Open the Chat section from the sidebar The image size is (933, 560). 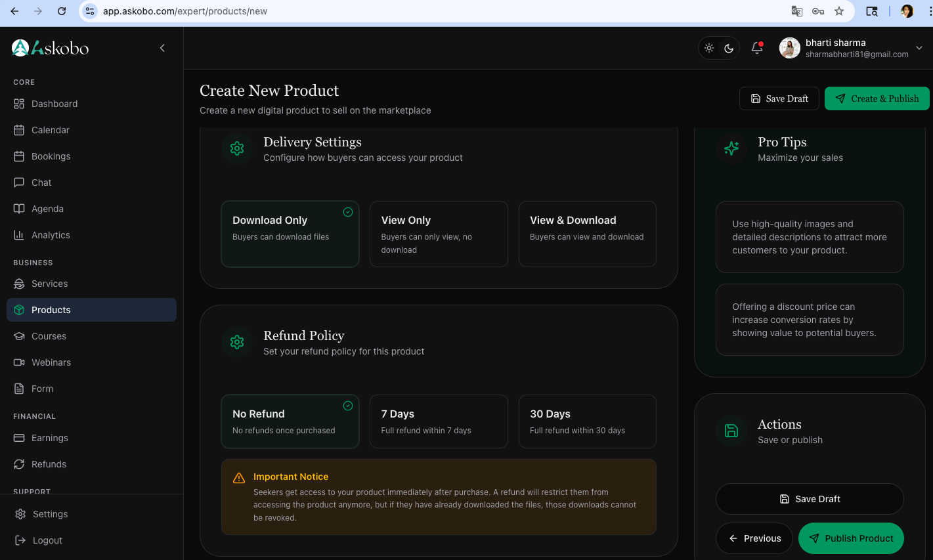click(41, 183)
